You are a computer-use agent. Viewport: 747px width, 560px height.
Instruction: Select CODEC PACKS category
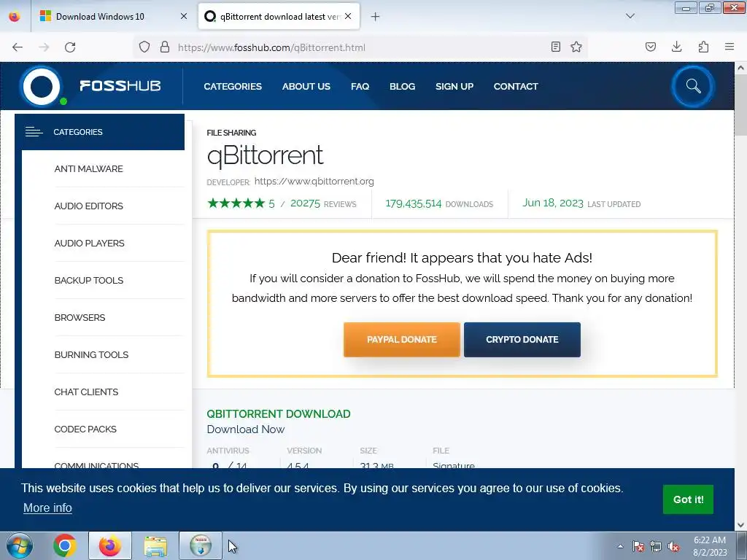click(85, 429)
